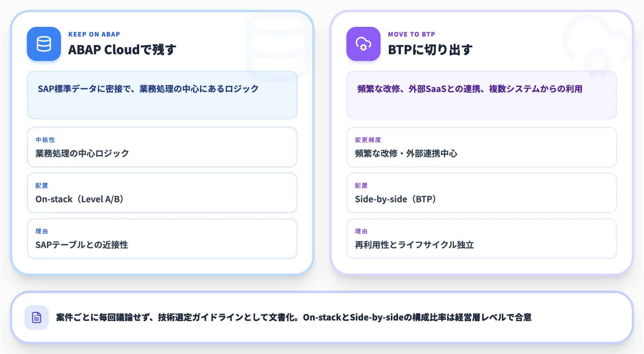This screenshot has height=354, width=644.
Task: Click the document icon in the bottom banner
Action: [x=37, y=317]
